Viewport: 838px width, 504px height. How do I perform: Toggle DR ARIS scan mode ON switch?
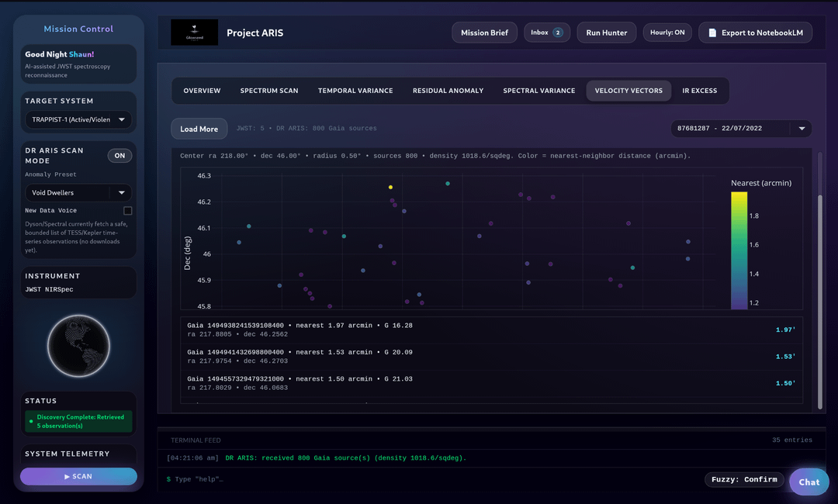pyautogui.click(x=119, y=155)
